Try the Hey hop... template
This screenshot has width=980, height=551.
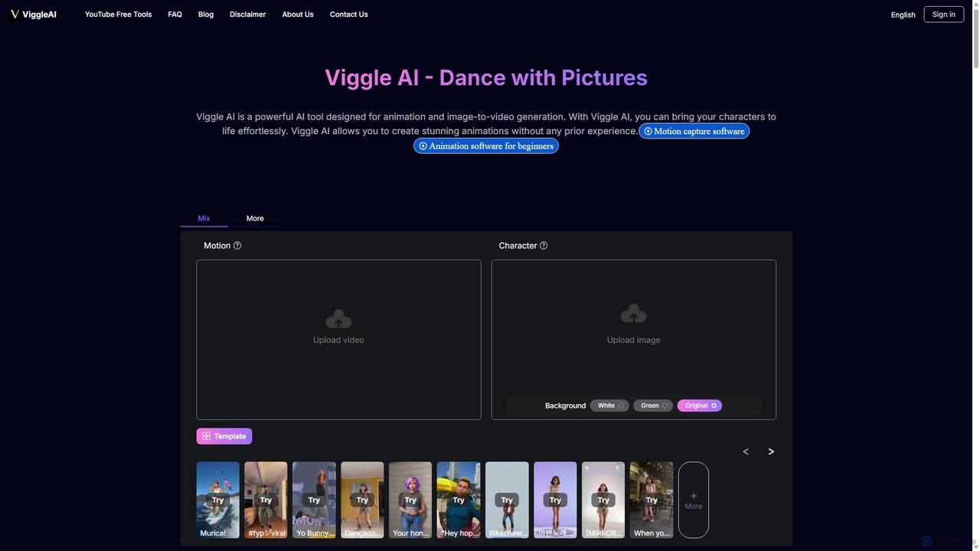459,500
